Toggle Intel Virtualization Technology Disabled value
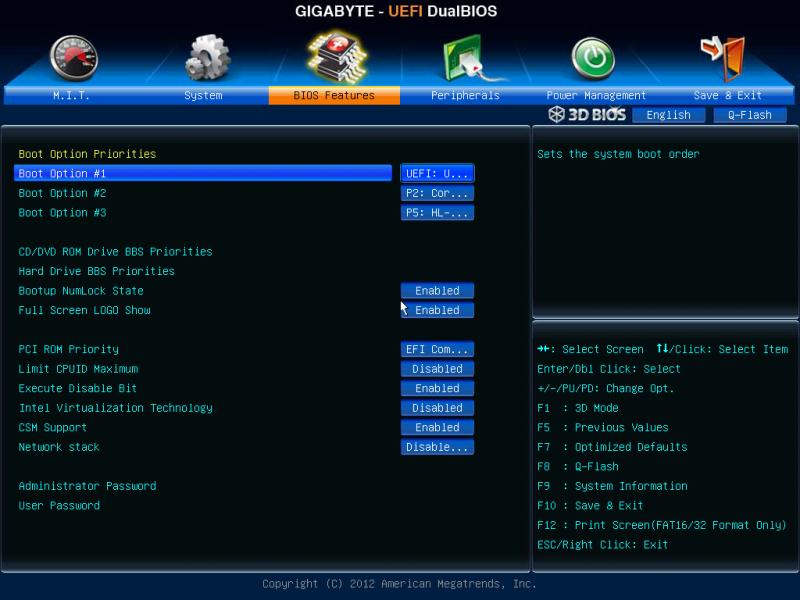The image size is (800, 600). click(437, 408)
